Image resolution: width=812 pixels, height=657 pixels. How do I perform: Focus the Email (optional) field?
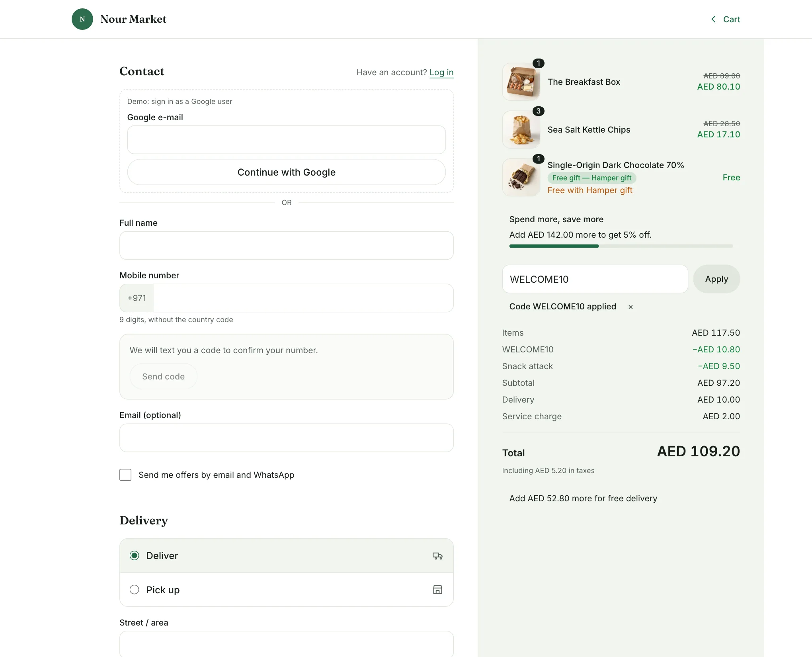point(287,438)
